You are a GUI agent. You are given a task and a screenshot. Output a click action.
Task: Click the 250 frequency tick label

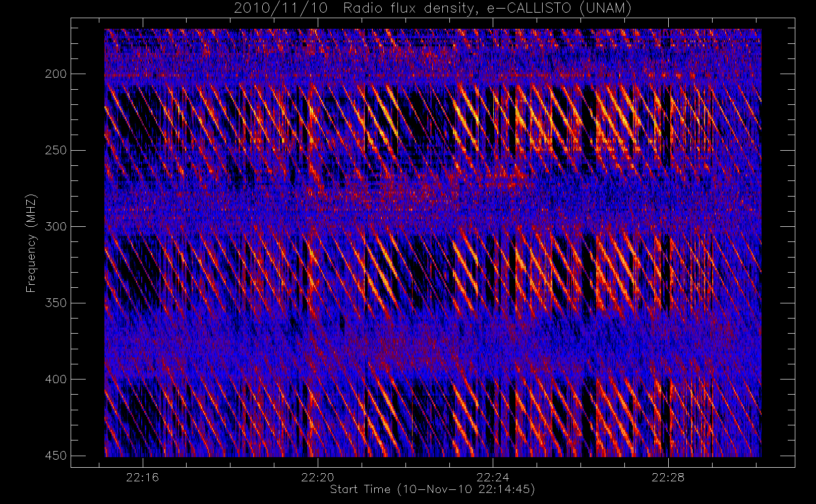[55, 150]
